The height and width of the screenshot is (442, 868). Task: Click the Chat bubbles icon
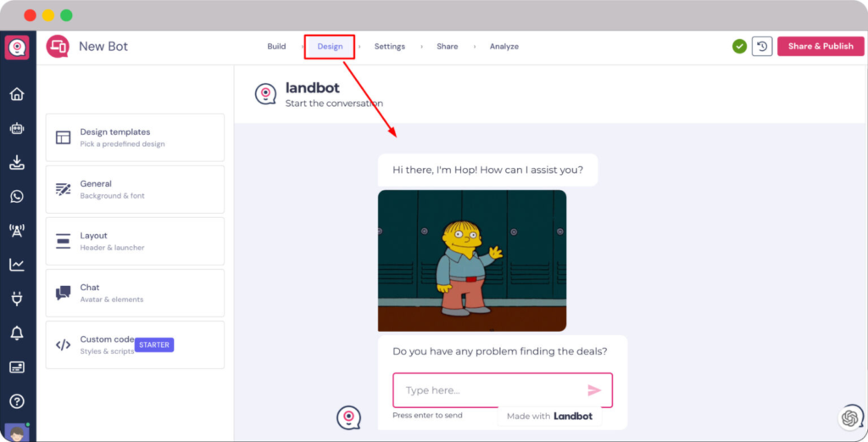(63, 293)
